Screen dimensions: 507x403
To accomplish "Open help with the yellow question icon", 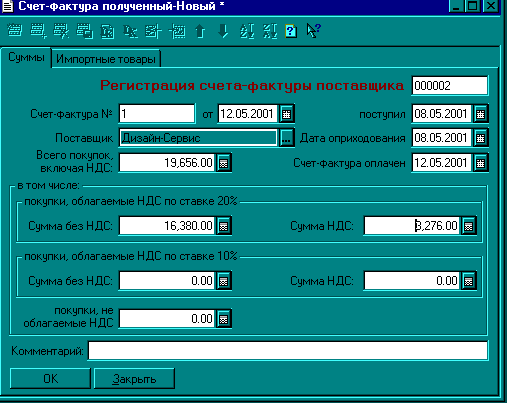I will coord(291,31).
